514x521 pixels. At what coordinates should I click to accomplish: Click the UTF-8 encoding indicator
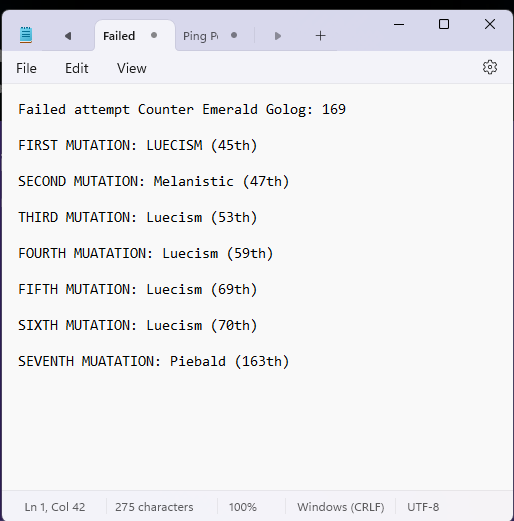point(423,507)
